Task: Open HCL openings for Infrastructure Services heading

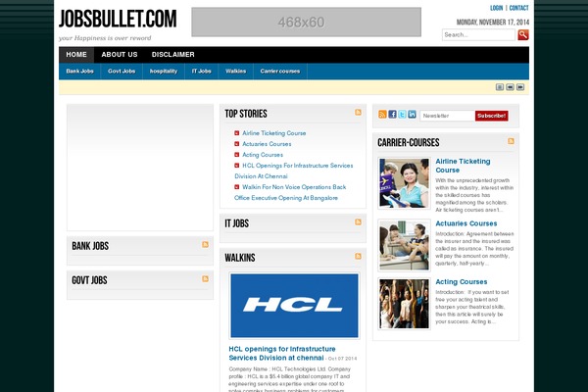Action: coord(282,354)
